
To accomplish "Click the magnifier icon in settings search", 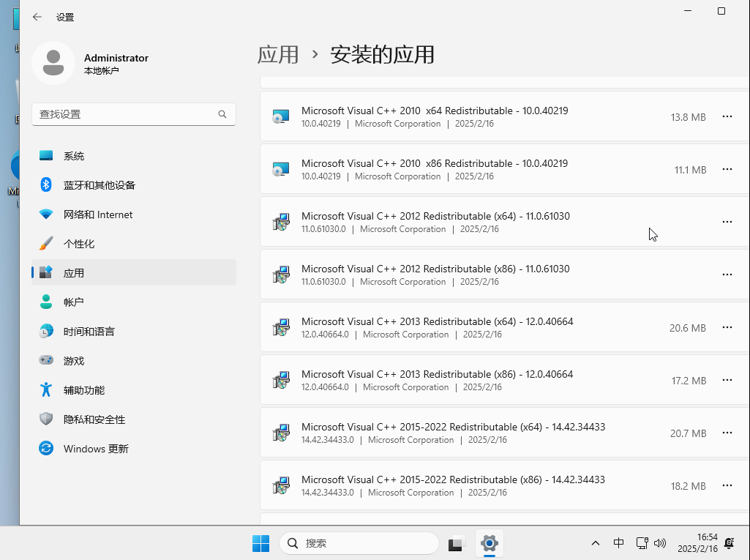I will click(222, 114).
